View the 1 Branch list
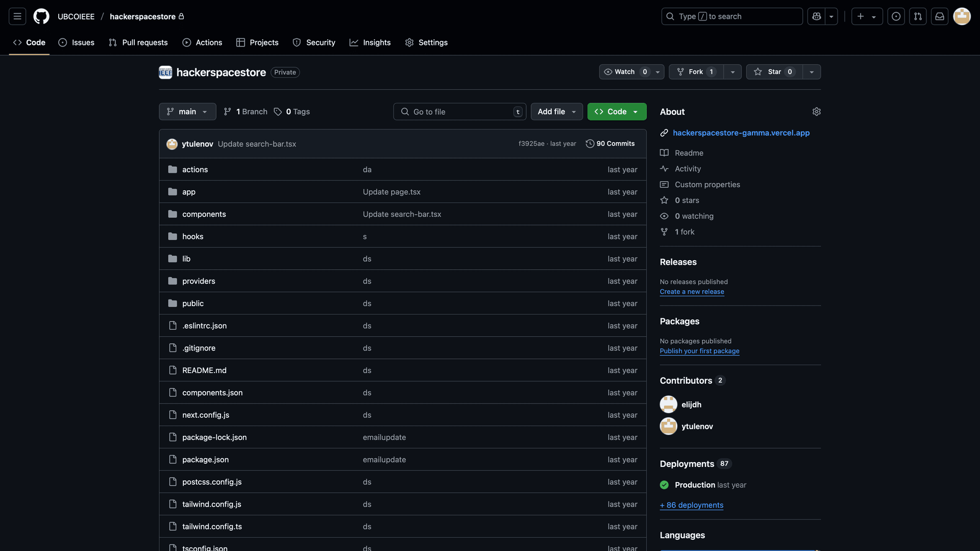The height and width of the screenshot is (551, 980). click(246, 112)
